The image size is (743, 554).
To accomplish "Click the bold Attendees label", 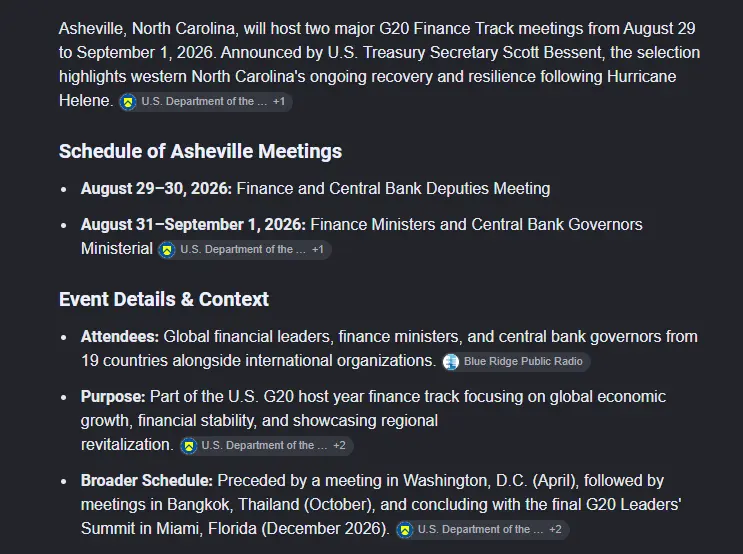I will tap(120, 336).
